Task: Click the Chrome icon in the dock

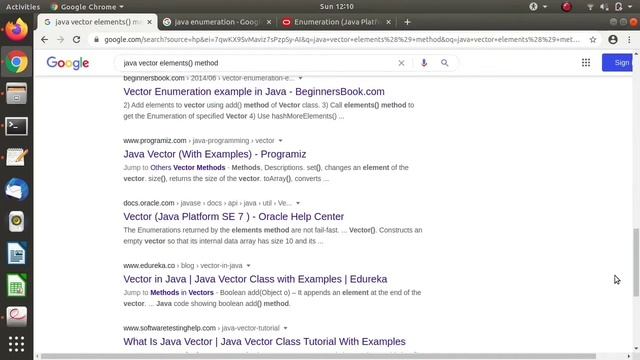Action: click(16, 62)
